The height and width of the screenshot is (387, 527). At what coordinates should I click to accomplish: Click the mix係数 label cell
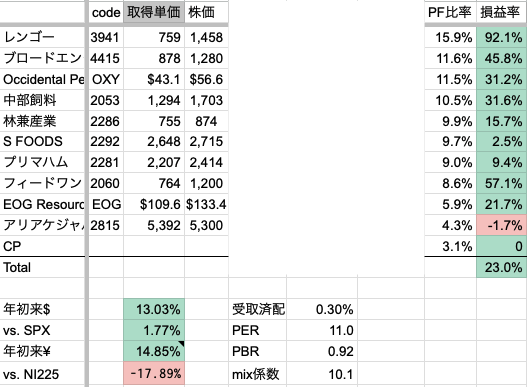[x=257, y=374]
